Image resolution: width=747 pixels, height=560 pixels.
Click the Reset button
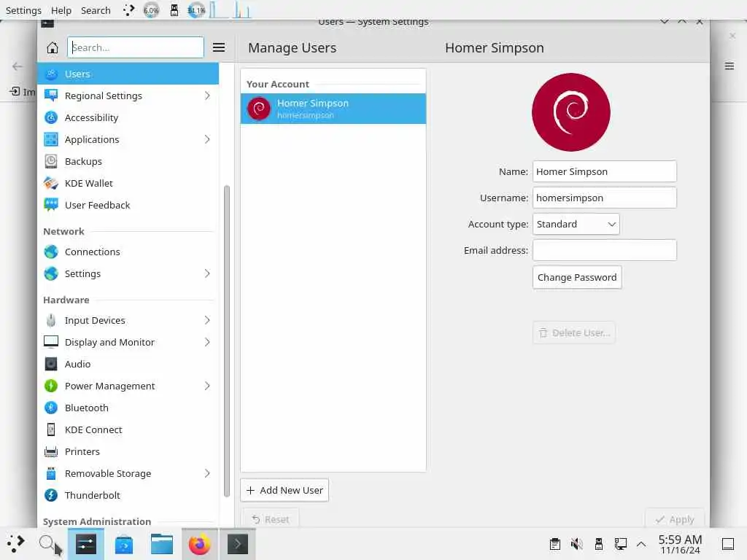[270, 519]
